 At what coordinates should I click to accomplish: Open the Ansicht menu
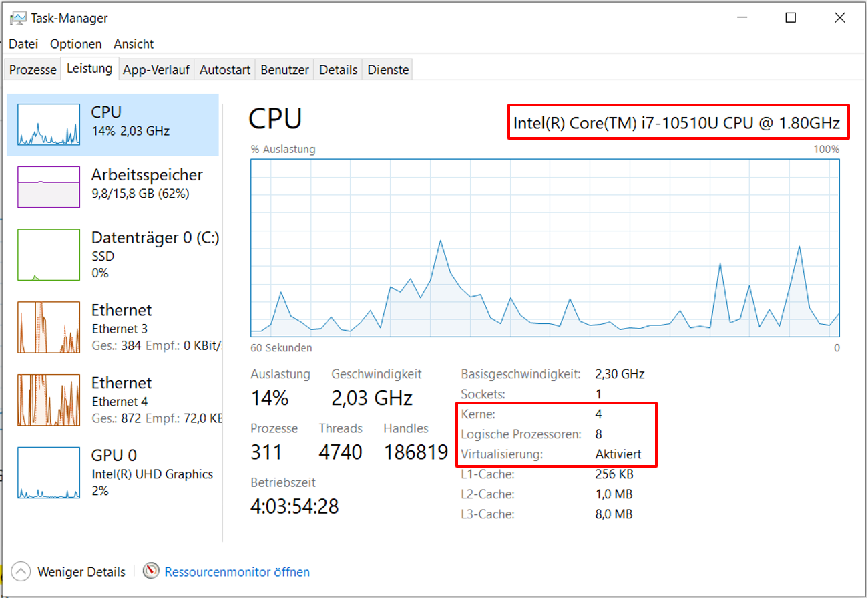[134, 44]
